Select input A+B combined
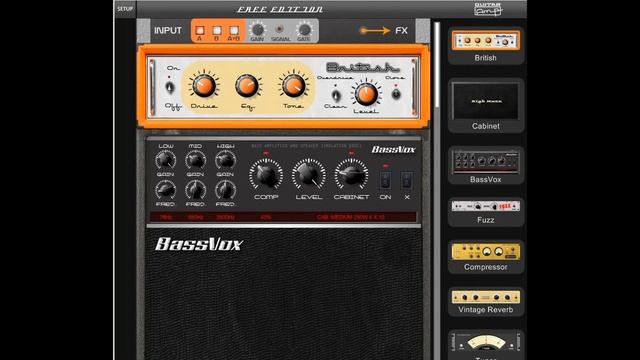This screenshot has height=360, width=640. coord(234,30)
